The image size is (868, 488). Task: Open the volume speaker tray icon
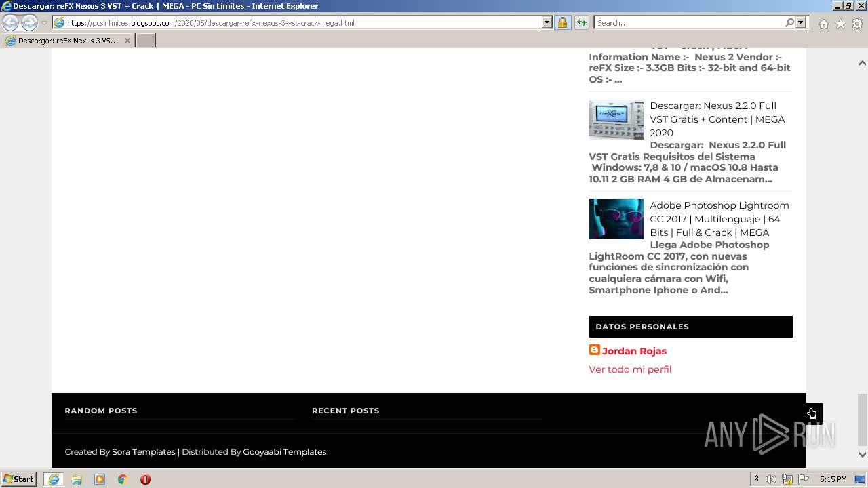(771, 479)
